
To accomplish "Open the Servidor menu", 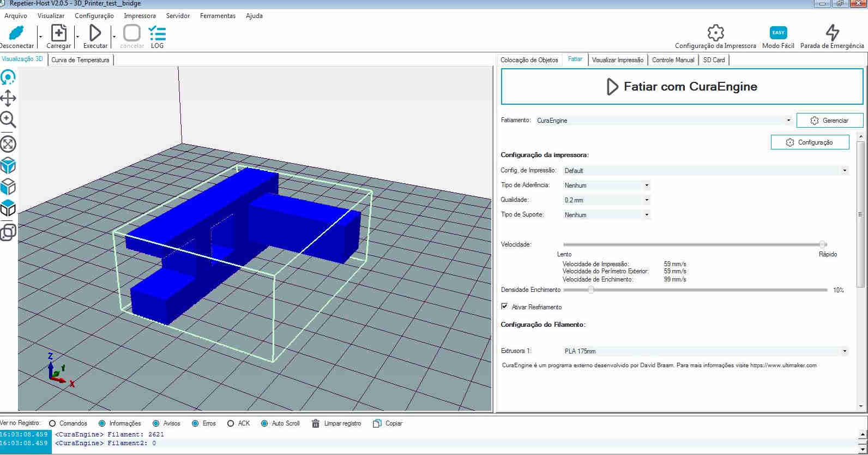I will point(178,16).
